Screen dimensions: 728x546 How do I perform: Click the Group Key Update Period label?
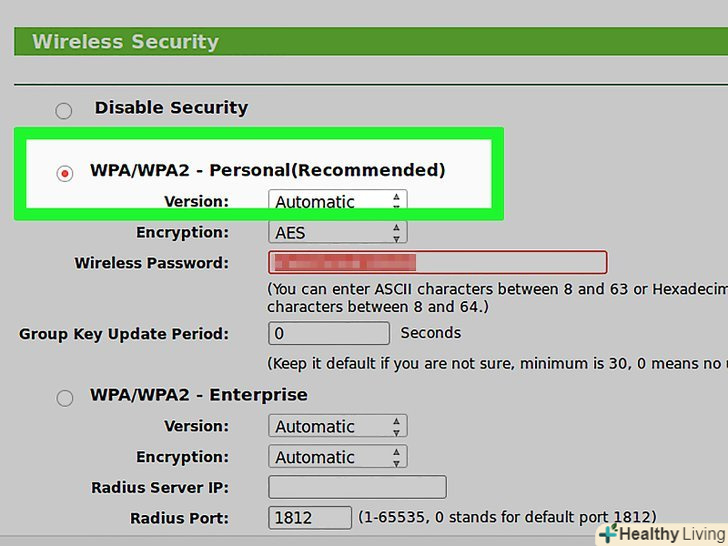(x=124, y=334)
